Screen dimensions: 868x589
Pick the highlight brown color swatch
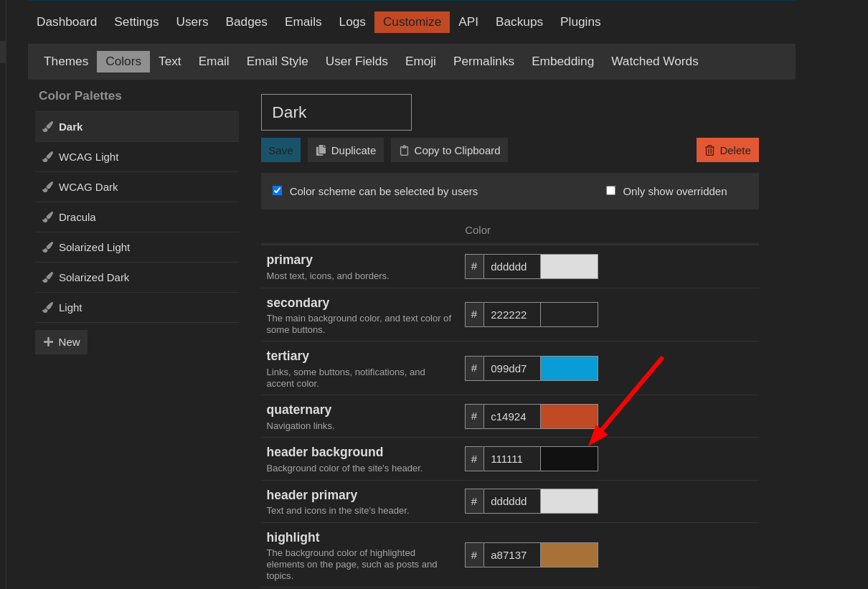point(569,555)
